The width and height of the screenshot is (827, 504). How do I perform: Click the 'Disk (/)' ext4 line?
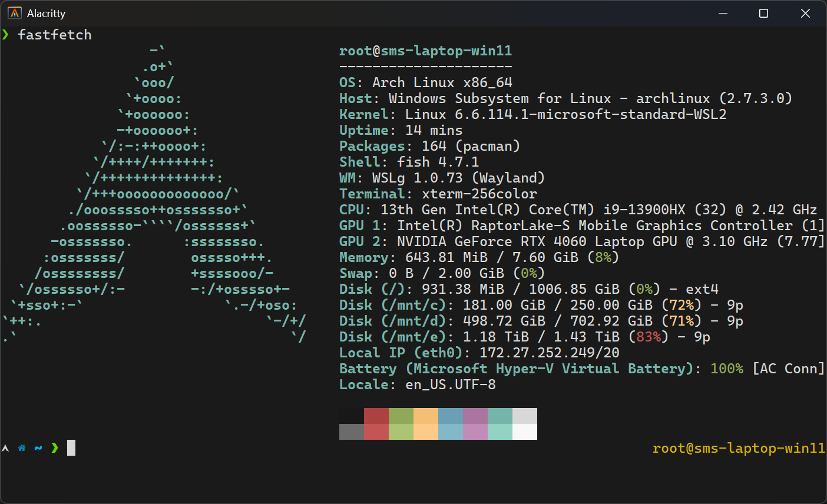click(529, 289)
